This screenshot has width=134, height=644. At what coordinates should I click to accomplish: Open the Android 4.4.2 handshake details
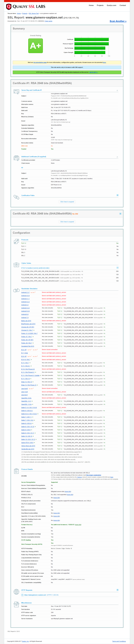click(25, 308)
